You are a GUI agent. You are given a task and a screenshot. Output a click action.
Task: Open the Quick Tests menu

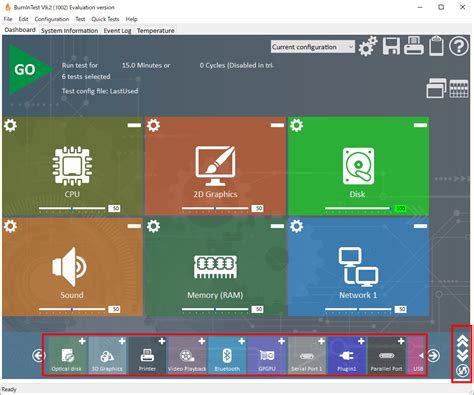click(105, 19)
